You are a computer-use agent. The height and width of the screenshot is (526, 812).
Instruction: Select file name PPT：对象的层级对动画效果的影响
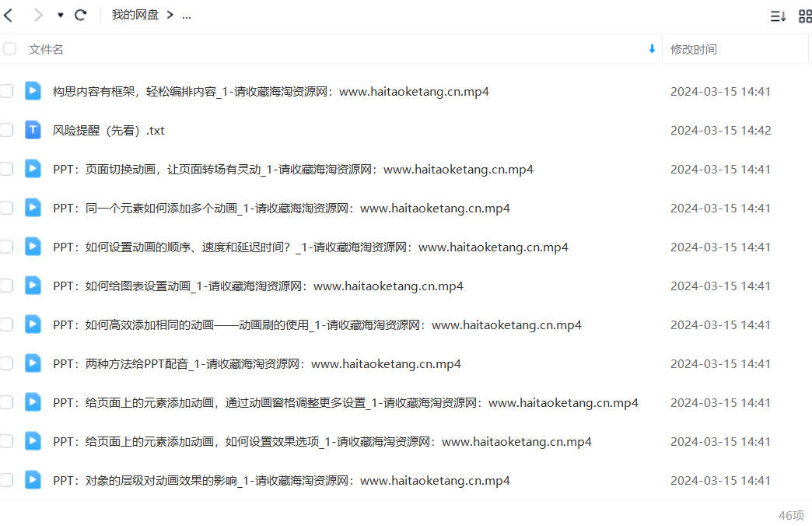282,480
